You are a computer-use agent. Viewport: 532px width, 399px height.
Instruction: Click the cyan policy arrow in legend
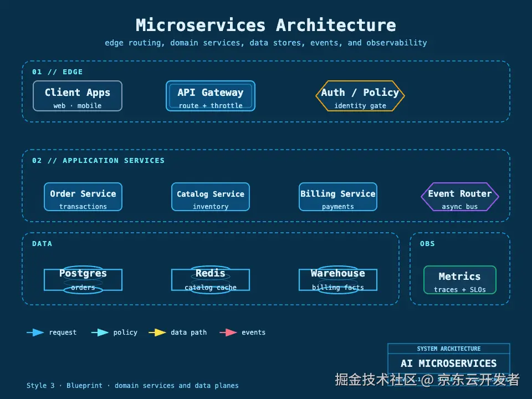click(x=100, y=332)
